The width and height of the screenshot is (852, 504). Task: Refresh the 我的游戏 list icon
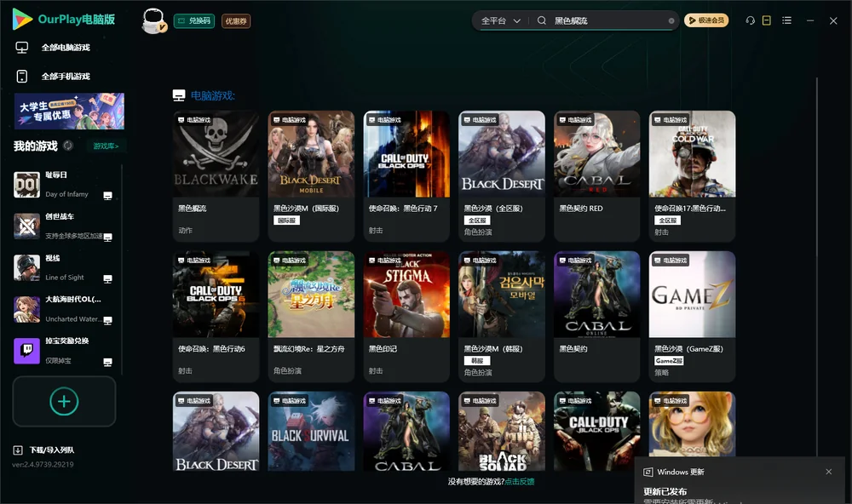click(68, 146)
